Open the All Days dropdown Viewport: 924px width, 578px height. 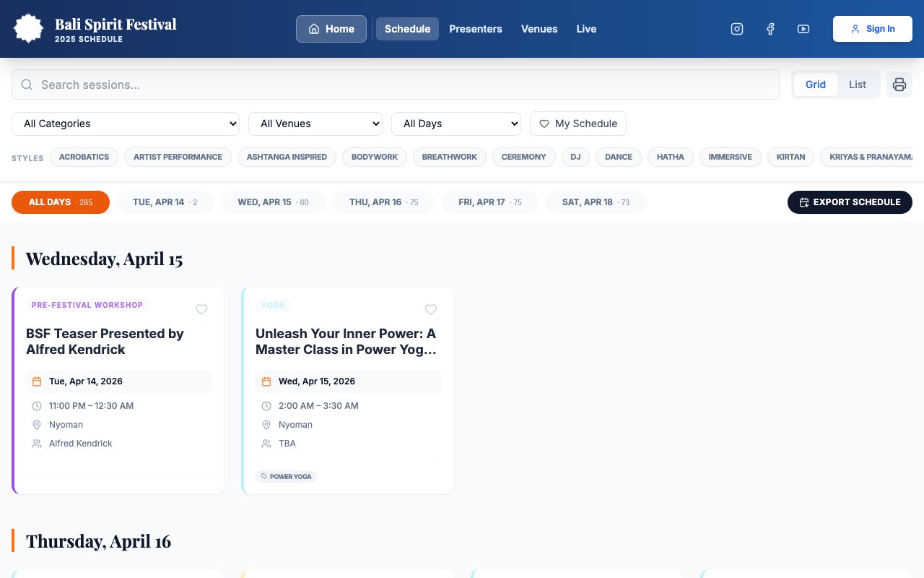[456, 124]
